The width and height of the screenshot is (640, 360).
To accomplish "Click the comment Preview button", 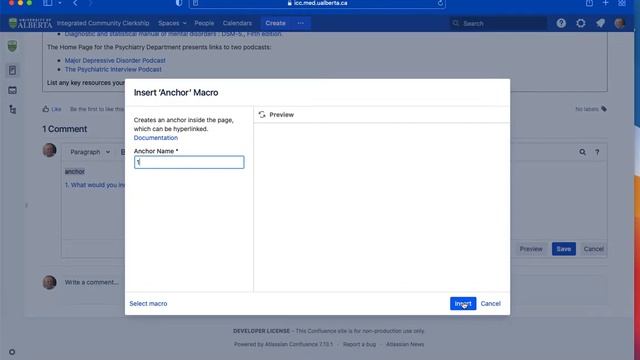I will tap(531, 249).
